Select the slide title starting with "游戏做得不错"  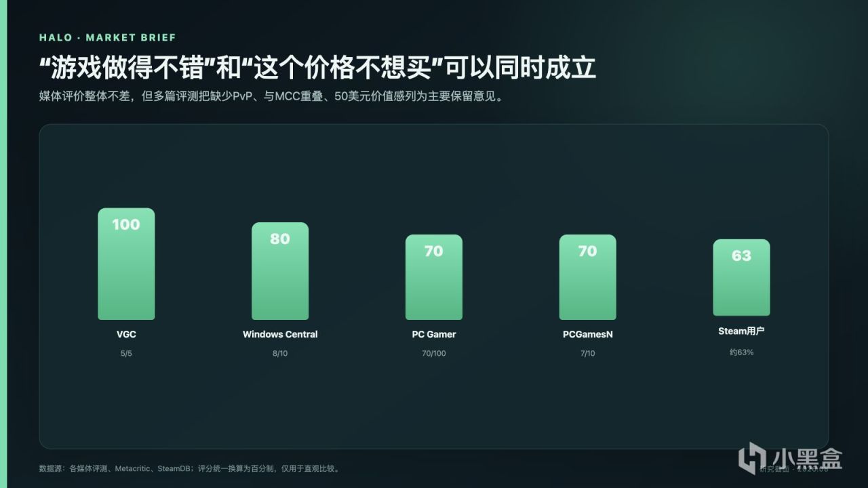pyautogui.click(x=317, y=68)
